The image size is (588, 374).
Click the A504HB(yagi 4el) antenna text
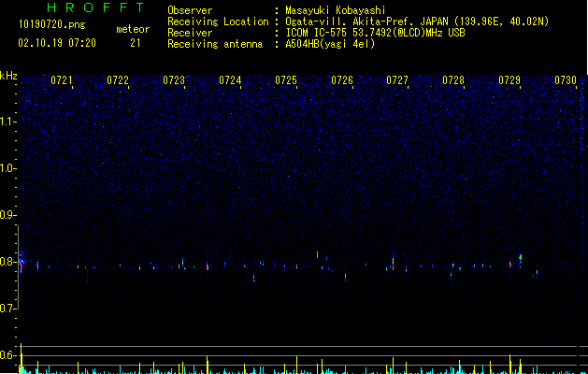(330, 44)
